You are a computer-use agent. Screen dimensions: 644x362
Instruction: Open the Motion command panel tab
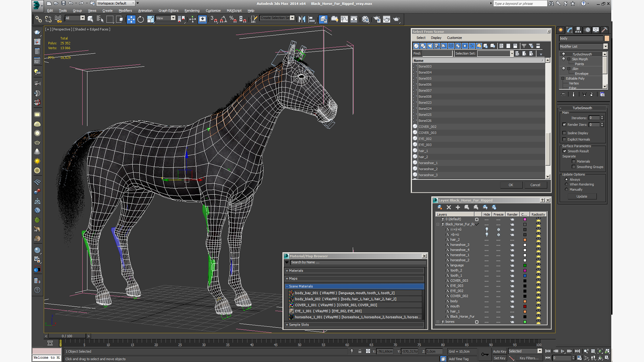pyautogui.click(x=587, y=30)
